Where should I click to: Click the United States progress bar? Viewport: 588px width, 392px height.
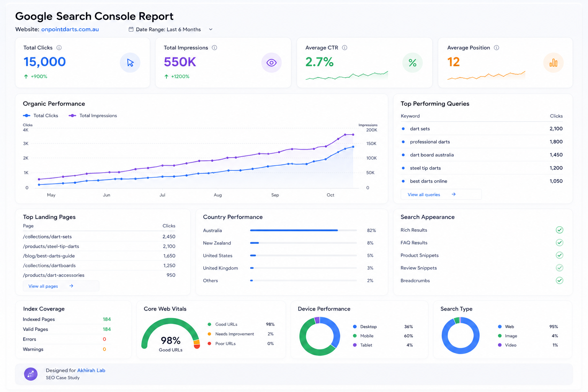click(x=303, y=256)
